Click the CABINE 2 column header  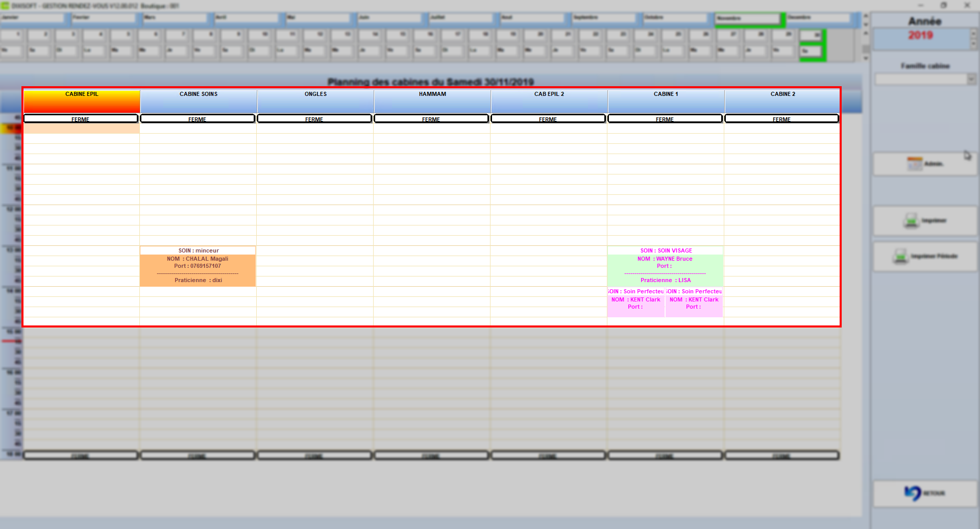[x=782, y=101]
